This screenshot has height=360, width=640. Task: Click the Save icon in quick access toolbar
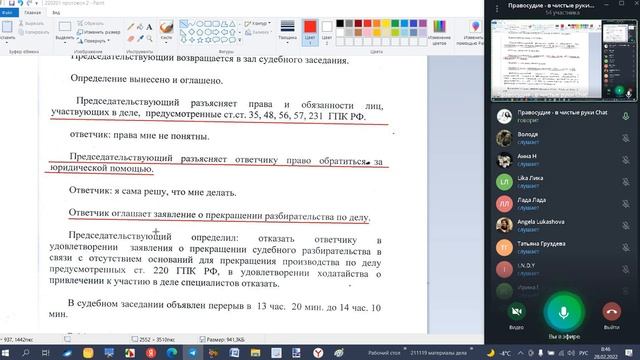[x=11, y=3]
